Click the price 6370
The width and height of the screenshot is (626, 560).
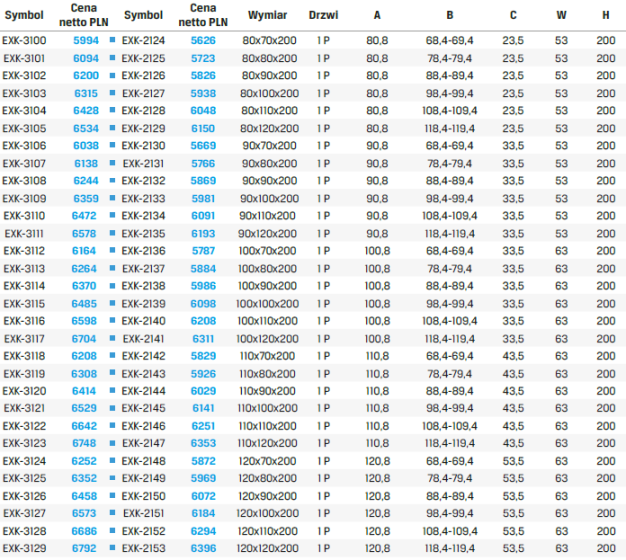coord(84,286)
